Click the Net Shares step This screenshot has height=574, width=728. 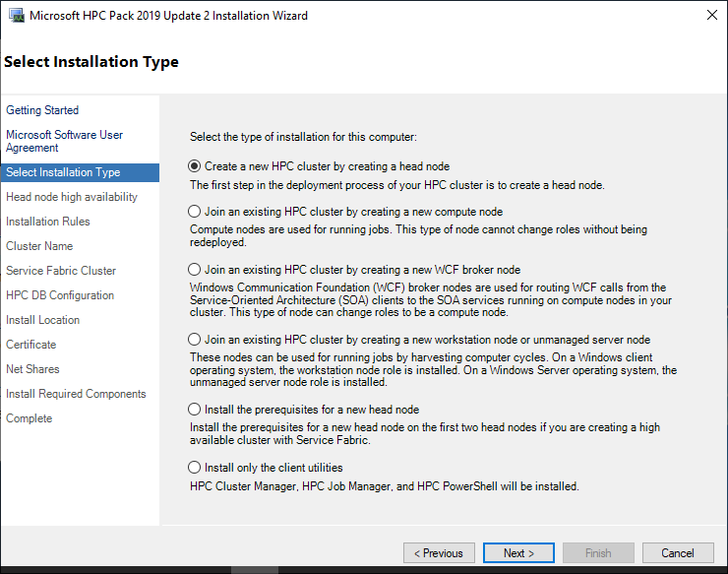click(32, 369)
